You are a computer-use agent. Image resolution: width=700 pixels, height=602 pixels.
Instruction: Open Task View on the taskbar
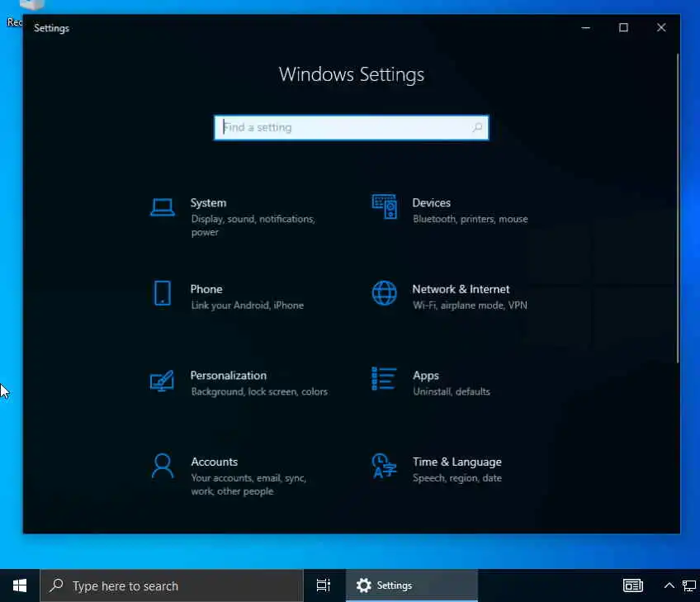[x=324, y=585]
